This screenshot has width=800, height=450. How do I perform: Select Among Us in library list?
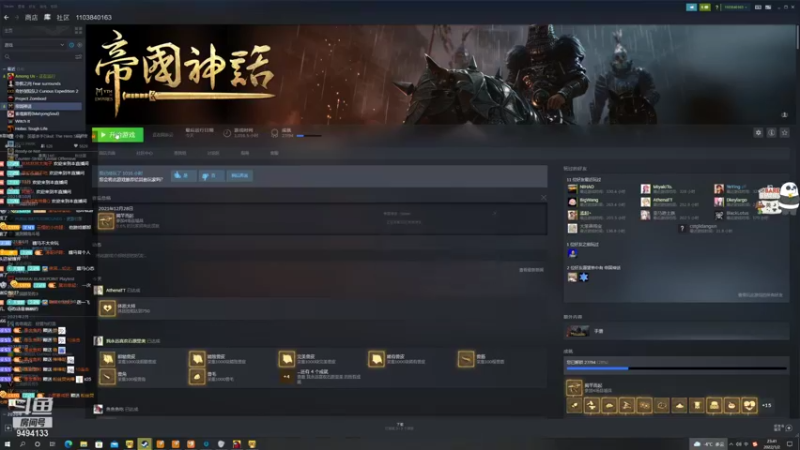(35, 76)
